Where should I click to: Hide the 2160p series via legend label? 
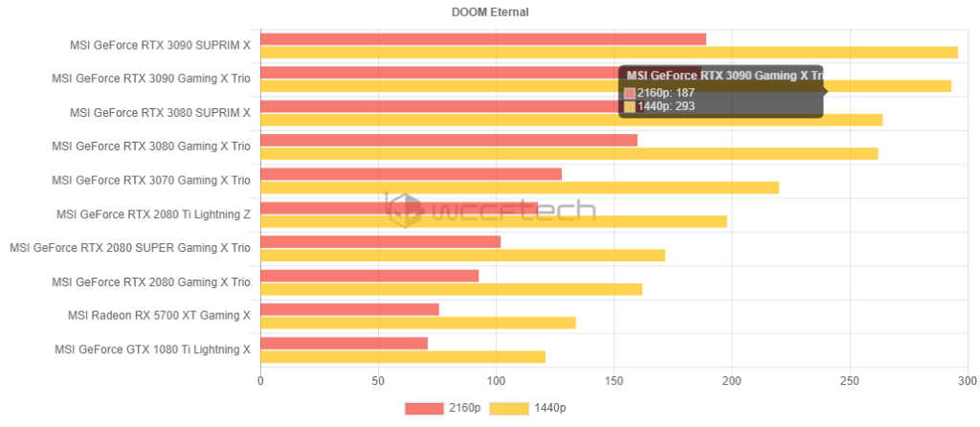click(464, 409)
